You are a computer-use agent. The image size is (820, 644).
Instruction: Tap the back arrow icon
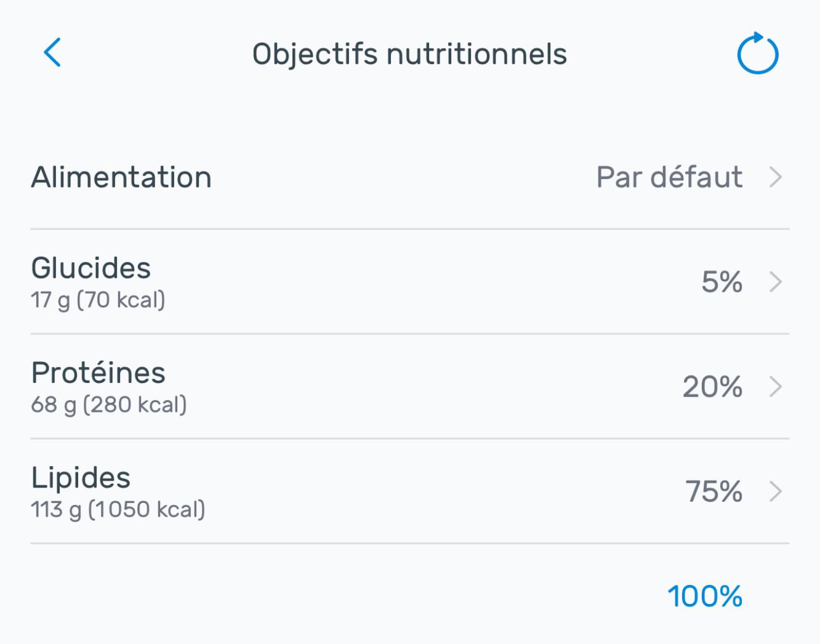(x=52, y=52)
